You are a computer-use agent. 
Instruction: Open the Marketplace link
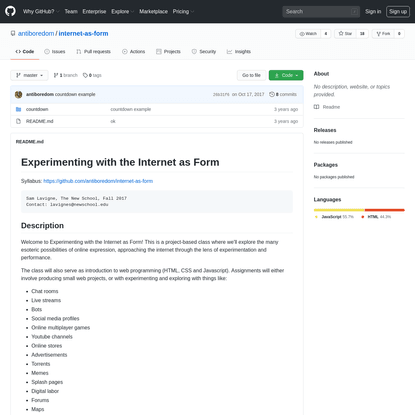click(153, 11)
